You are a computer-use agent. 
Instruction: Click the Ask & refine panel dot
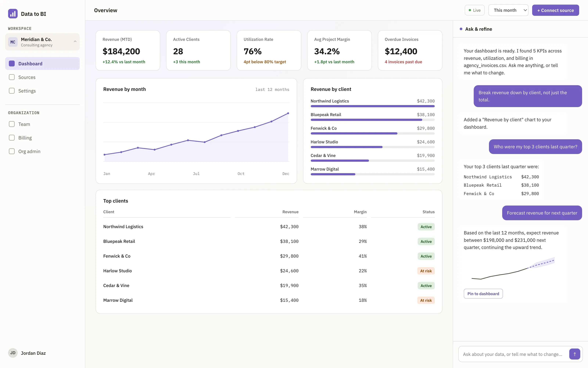click(461, 29)
